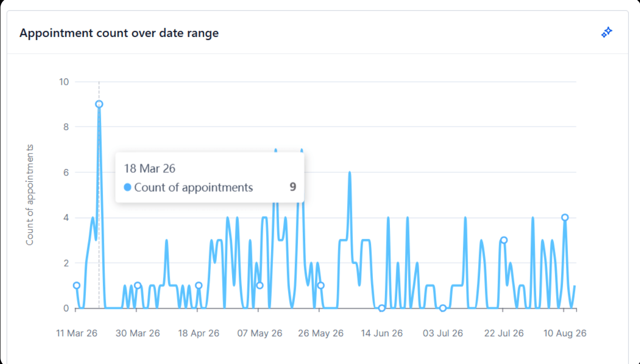This screenshot has width=640, height=364.
Task: Click the 'Appointment count over date range' title
Action: pos(119,33)
